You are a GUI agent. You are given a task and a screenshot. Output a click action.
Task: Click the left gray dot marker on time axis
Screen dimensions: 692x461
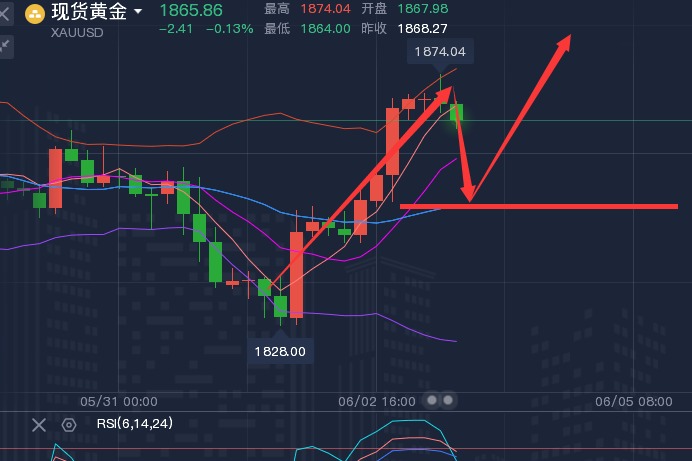(432, 400)
